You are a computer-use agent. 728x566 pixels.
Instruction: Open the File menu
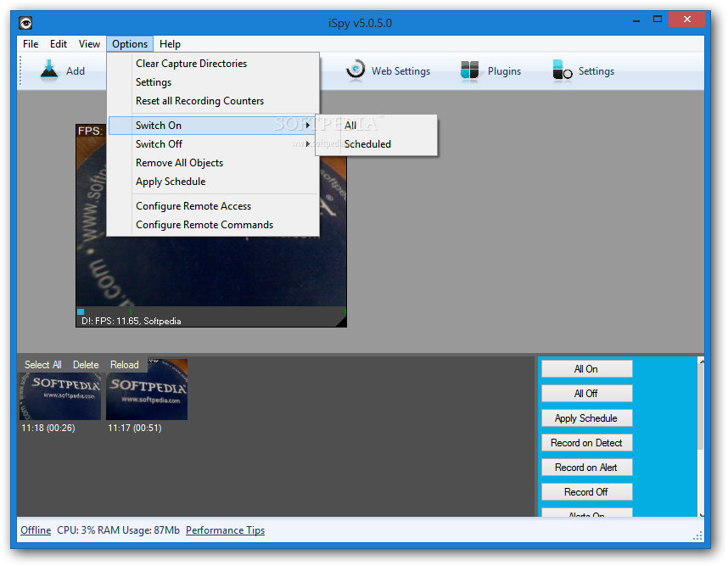(x=31, y=44)
